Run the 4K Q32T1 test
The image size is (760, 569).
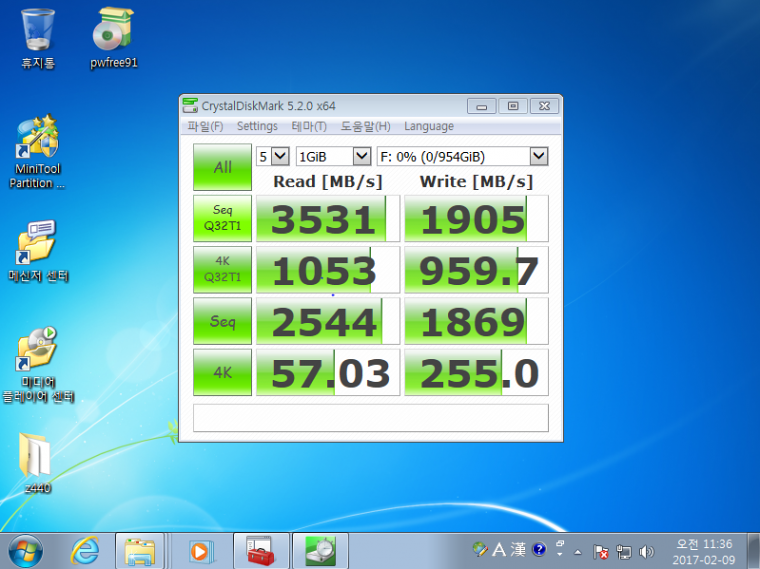(222, 269)
